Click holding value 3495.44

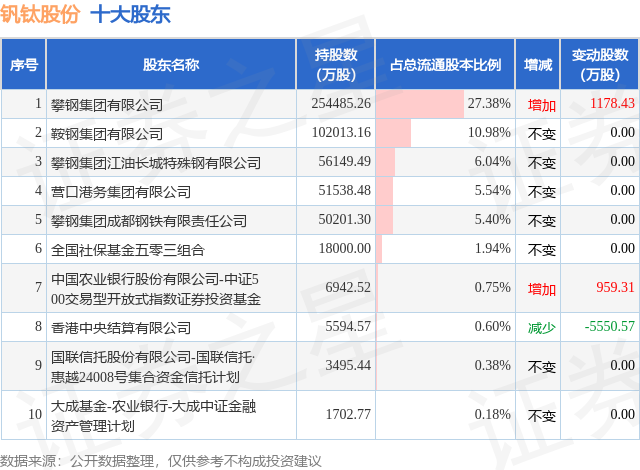pyautogui.click(x=348, y=365)
